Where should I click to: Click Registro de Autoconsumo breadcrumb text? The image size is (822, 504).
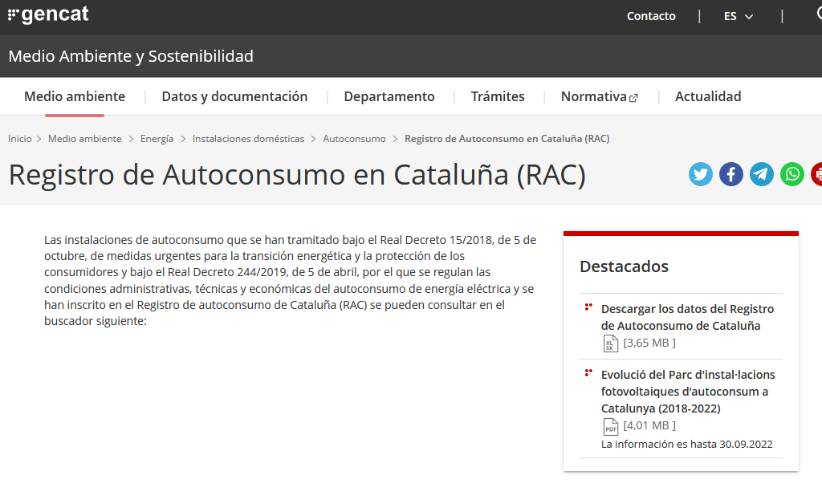(507, 139)
